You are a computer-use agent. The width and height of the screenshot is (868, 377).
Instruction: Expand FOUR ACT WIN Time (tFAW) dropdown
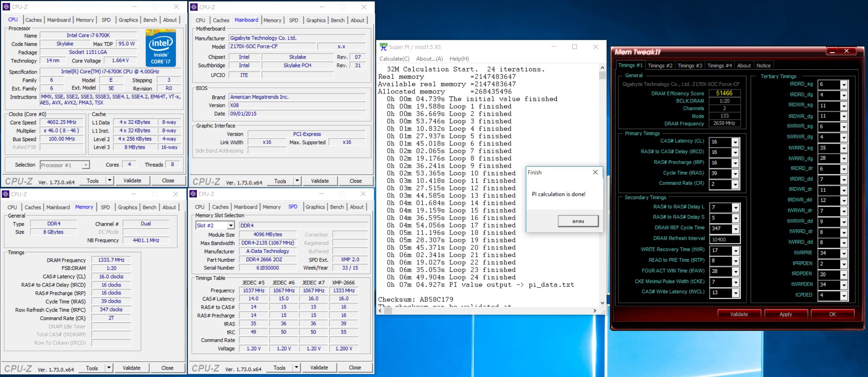pos(735,272)
